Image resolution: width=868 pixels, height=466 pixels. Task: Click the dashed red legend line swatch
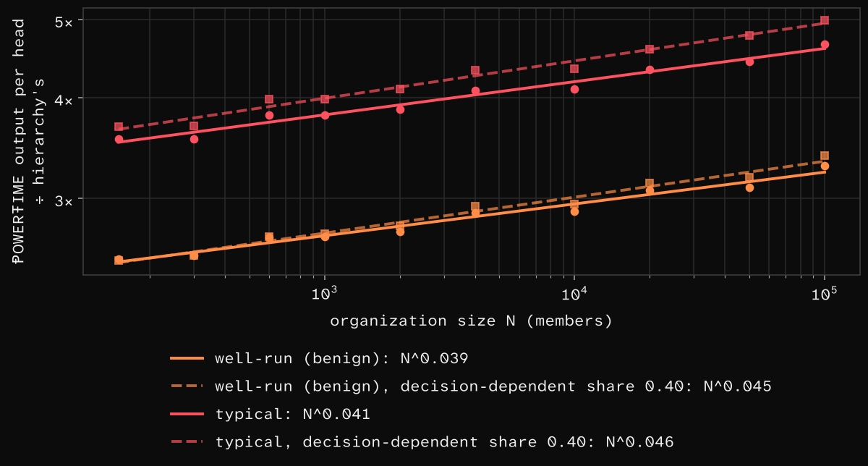pyautogui.click(x=187, y=442)
